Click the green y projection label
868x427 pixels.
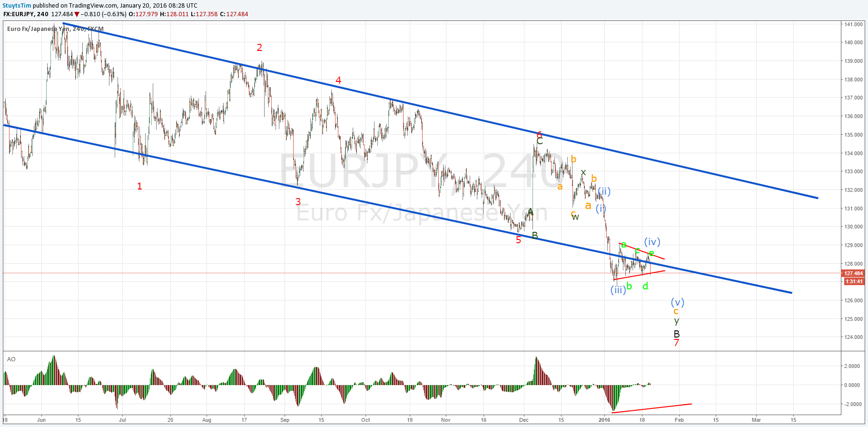[677, 321]
